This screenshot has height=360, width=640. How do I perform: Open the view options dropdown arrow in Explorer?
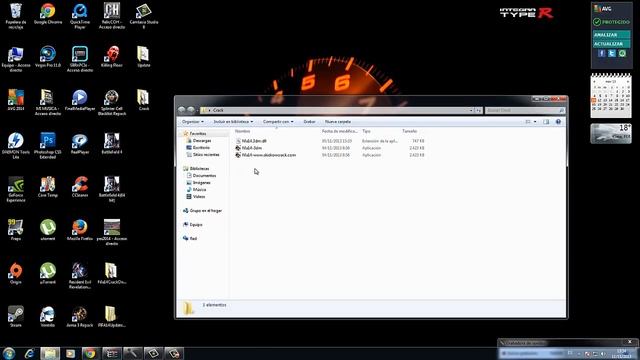coord(535,122)
